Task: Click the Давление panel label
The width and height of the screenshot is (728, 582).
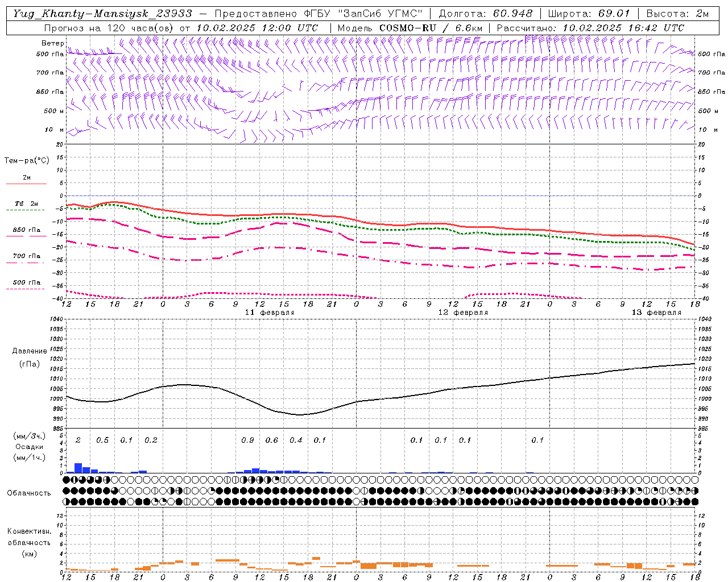Action: click(x=30, y=351)
